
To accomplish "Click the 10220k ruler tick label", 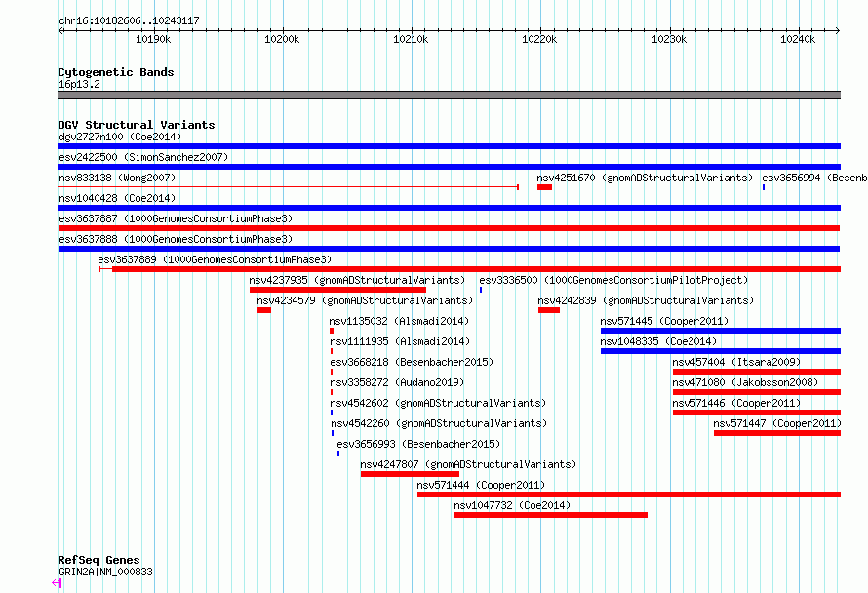I will click(x=539, y=39).
